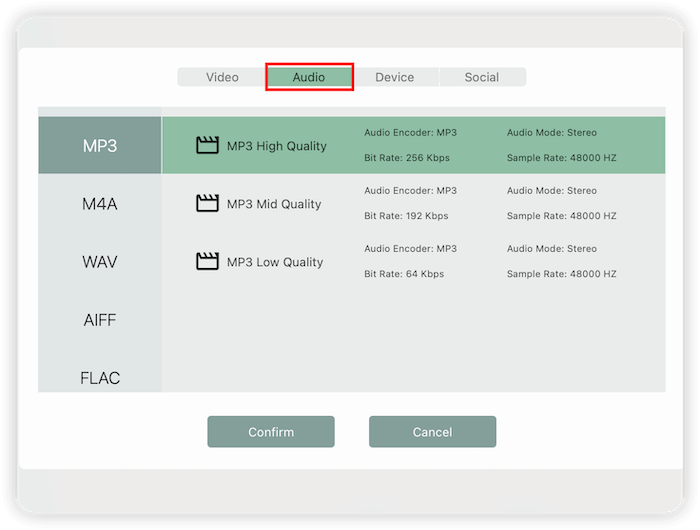Viewport: 700px width, 530px height.
Task: Select MP3 in the format list
Action: point(100,146)
